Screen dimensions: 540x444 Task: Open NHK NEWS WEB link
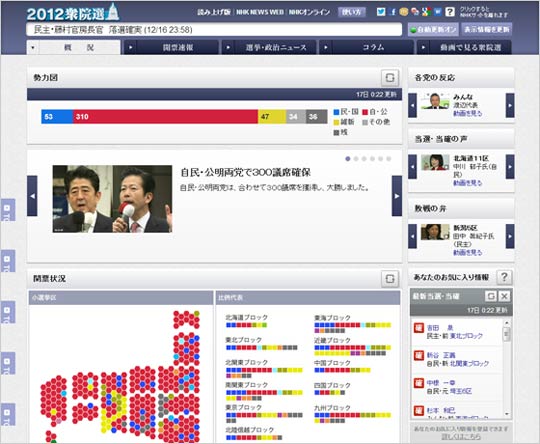tap(260, 12)
